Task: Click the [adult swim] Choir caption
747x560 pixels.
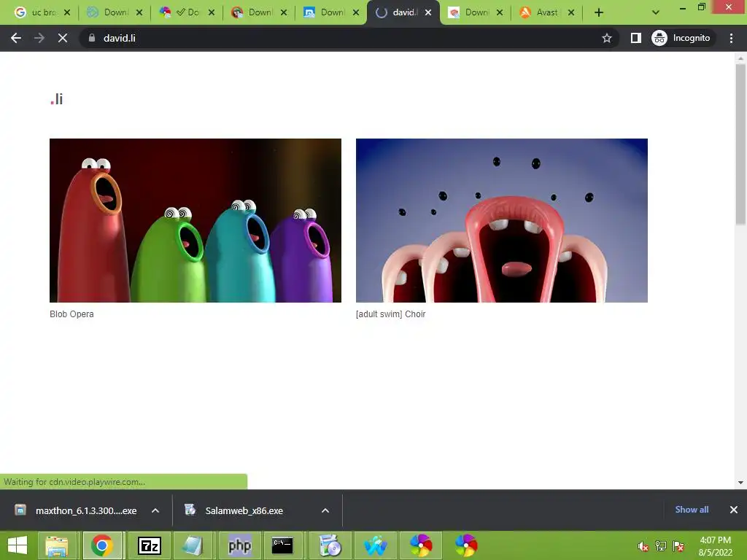Action: point(391,314)
